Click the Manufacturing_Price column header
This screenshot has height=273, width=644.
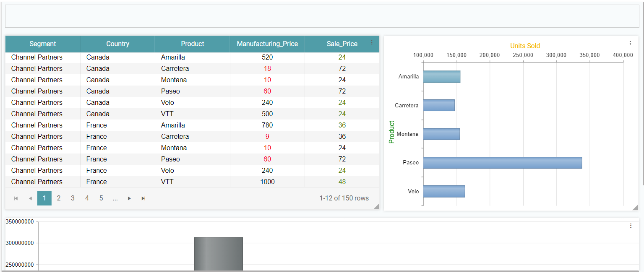pyautogui.click(x=267, y=44)
